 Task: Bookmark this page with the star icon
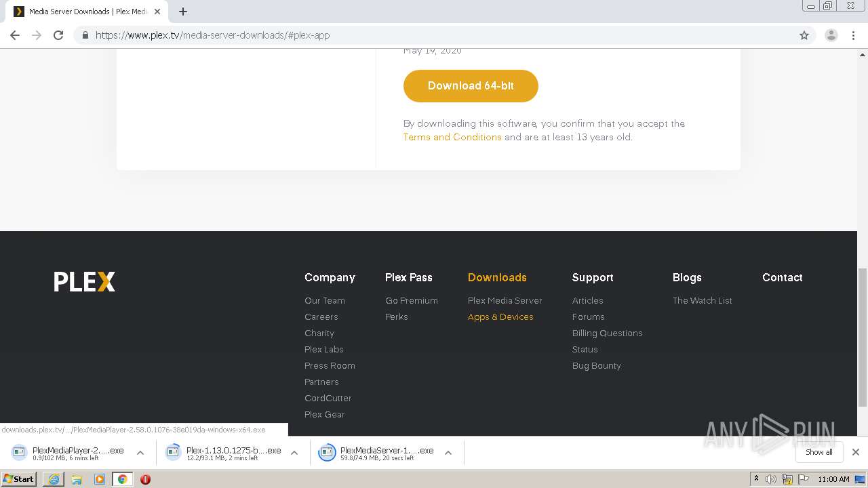[x=804, y=35]
